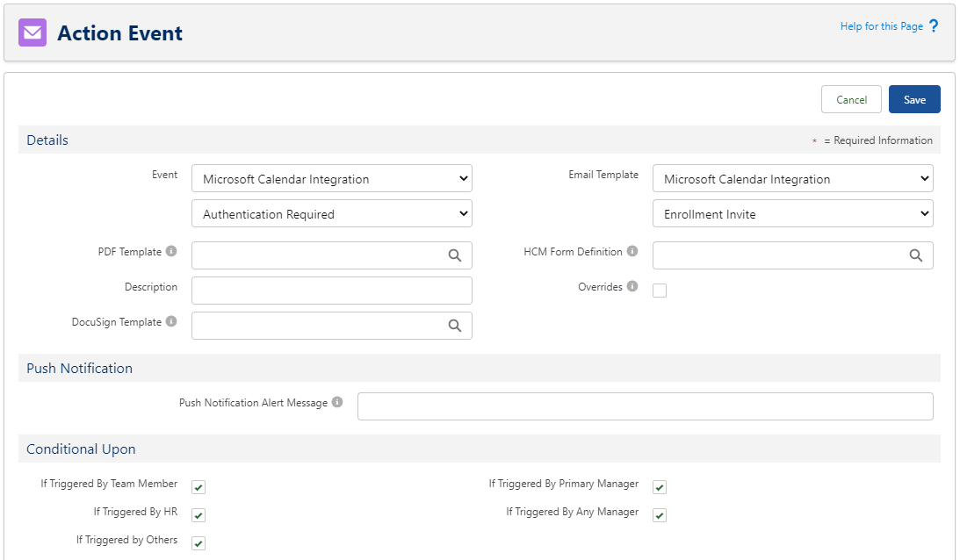The width and height of the screenshot is (960, 560).
Task: Click the info icon beside Overrides
Action: (x=632, y=287)
